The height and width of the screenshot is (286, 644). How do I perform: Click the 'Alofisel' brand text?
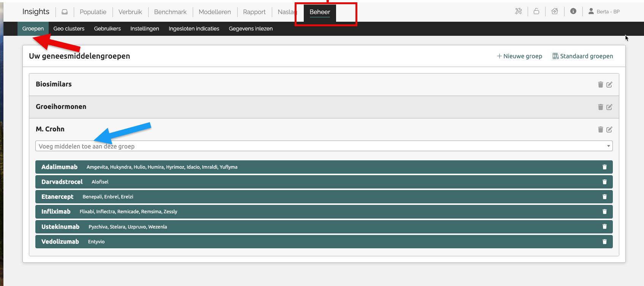100,182
